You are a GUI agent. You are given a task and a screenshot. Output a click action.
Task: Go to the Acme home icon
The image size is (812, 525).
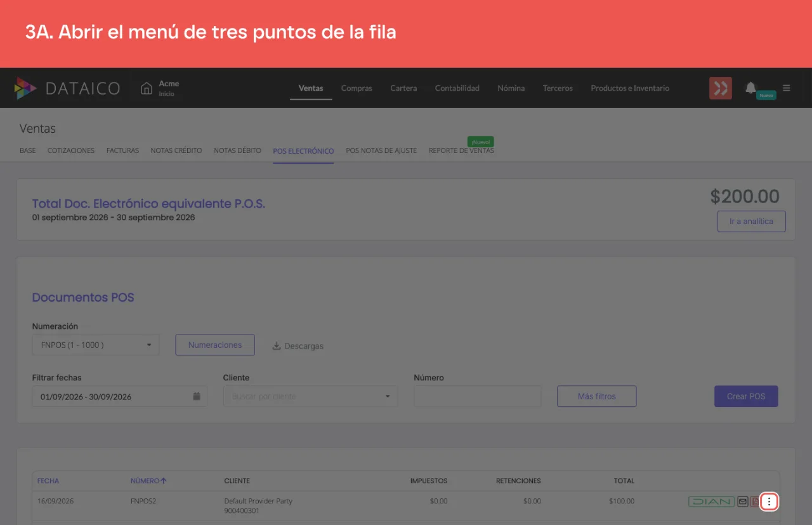[147, 88]
